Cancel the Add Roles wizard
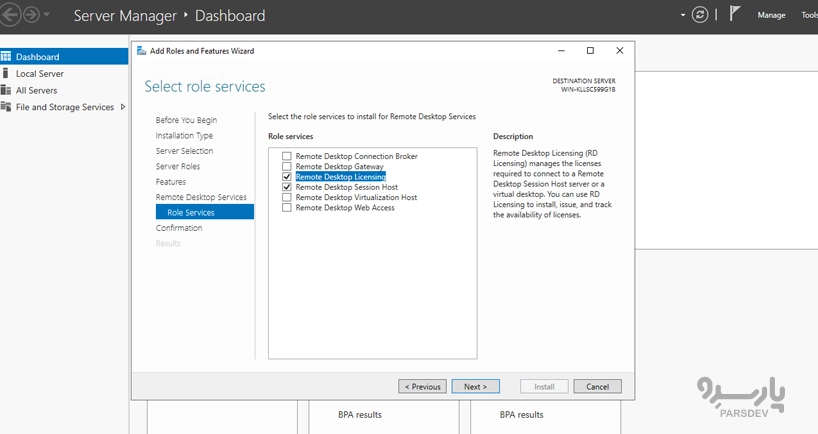This screenshot has height=434, width=818. click(x=597, y=386)
